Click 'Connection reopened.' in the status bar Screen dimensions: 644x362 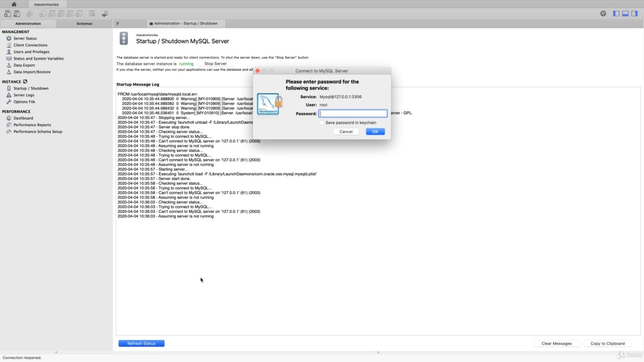pyautogui.click(x=22, y=357)
